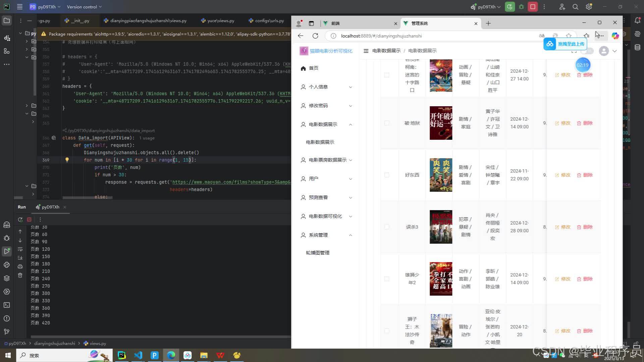The width and height of the screenshot is (644, 362).
Task: Open PyCharm Search Everywhere magnifier
Action: (575, 7)
